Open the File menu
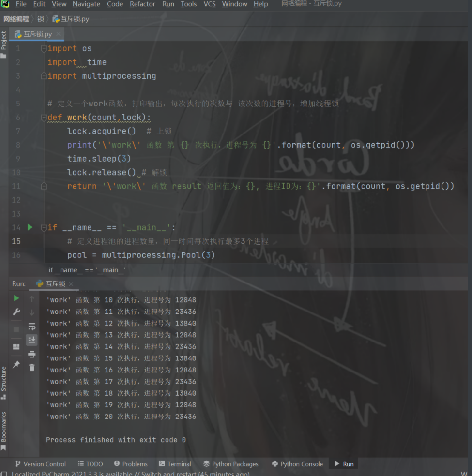The image size is (472, 476). point(21,4)
